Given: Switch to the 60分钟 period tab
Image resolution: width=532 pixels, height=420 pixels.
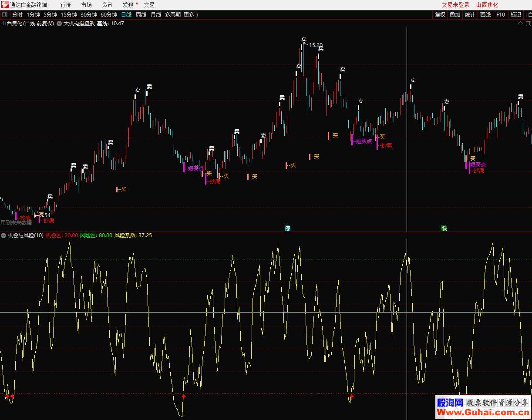Looking at the screenshot, I should [x=109, y=14].
